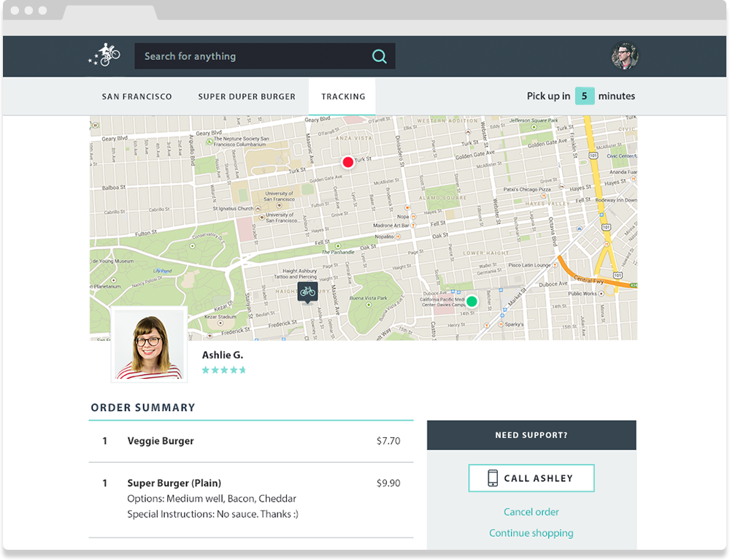
Task: Select the Veggie Burger order item
Action: 161,441
